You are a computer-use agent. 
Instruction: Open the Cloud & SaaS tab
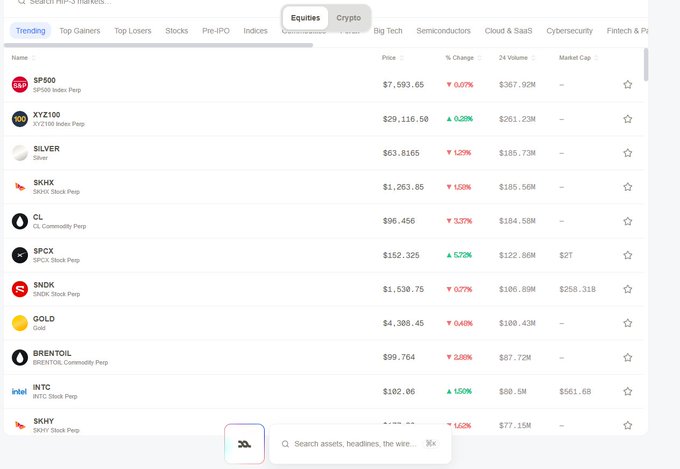coord(508,31)
